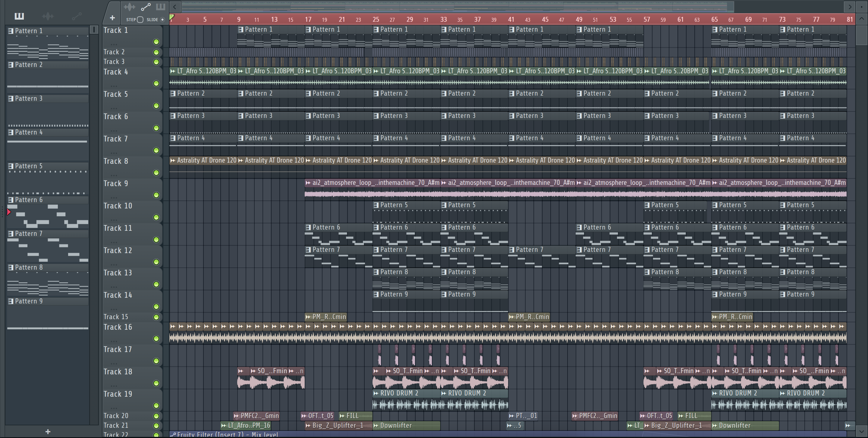
Task: Select the PM_R..Cmin clip at bar 41
Action: (x=529, y=317)
